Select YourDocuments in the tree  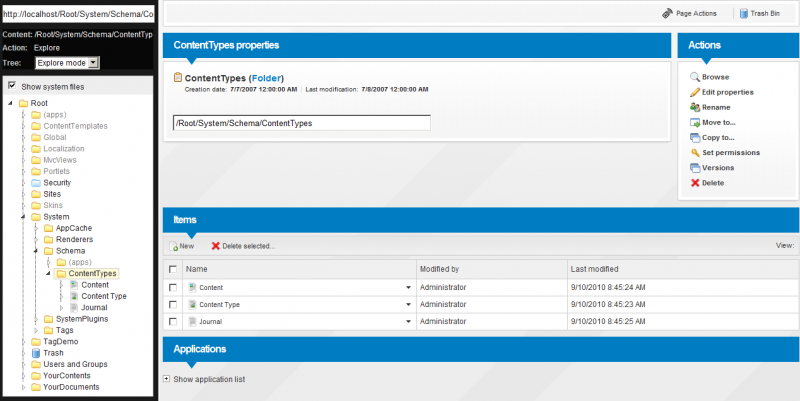(71, 387)
